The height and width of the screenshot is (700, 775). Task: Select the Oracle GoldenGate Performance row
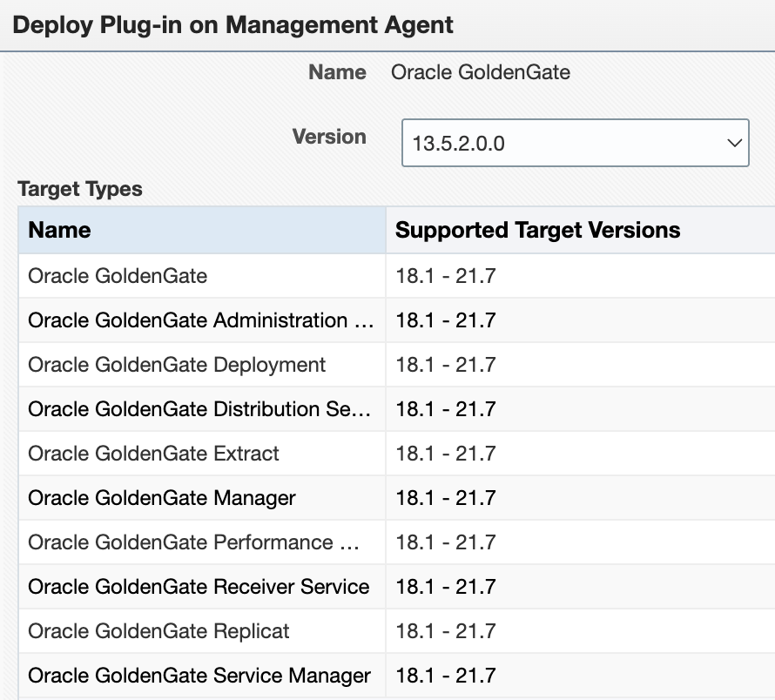pos(396,542)
